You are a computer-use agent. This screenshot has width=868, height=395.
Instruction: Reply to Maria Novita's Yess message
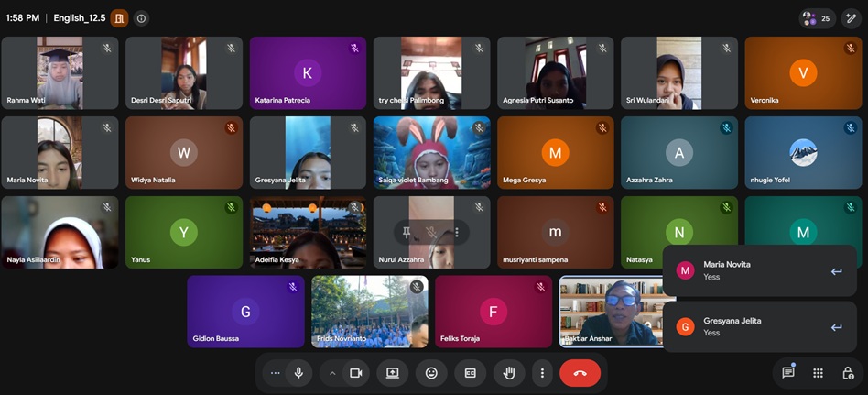tap(836, 271)
